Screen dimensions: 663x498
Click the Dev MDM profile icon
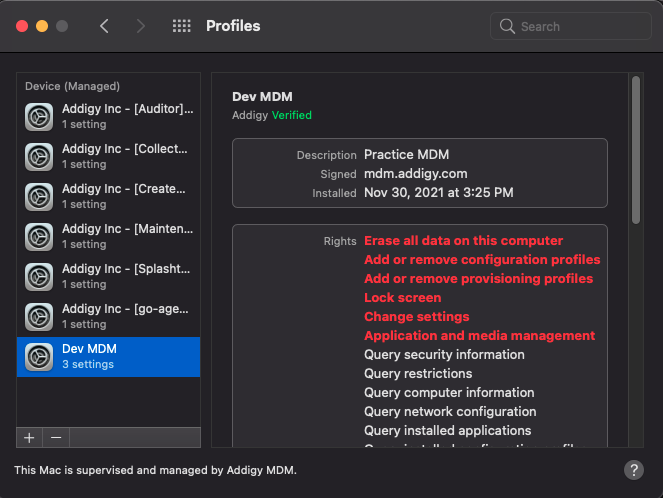pyautogui.click(x=39, y=357)
